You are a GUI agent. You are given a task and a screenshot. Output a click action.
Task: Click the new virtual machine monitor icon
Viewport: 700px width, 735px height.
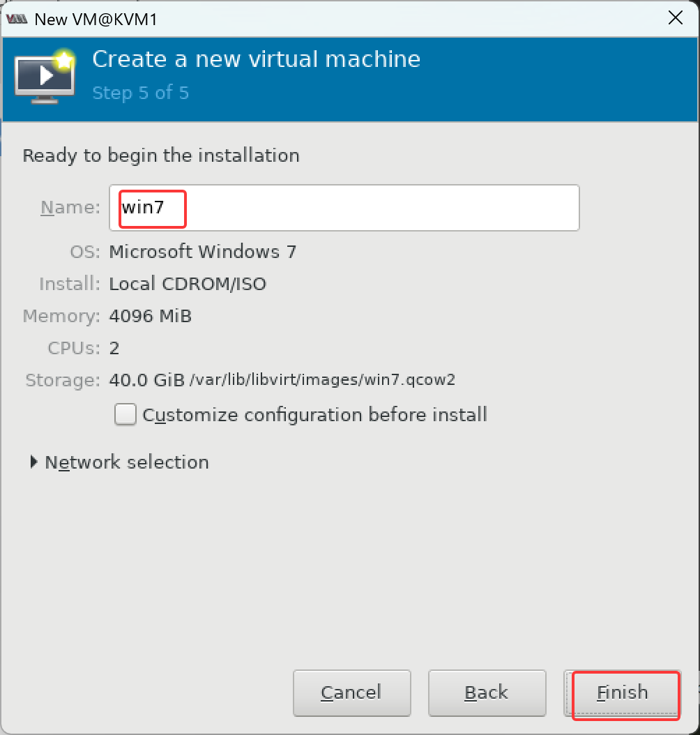(x=45, y=76)
